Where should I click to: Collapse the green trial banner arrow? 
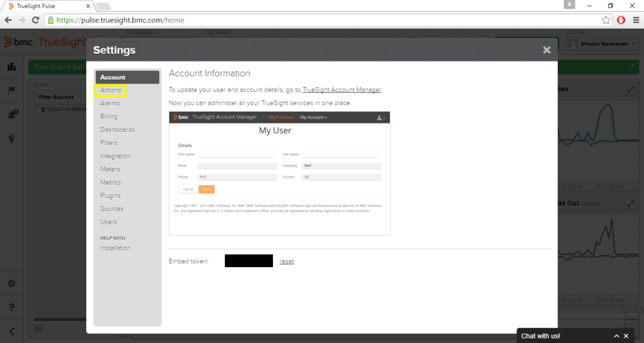coord(633,65)
